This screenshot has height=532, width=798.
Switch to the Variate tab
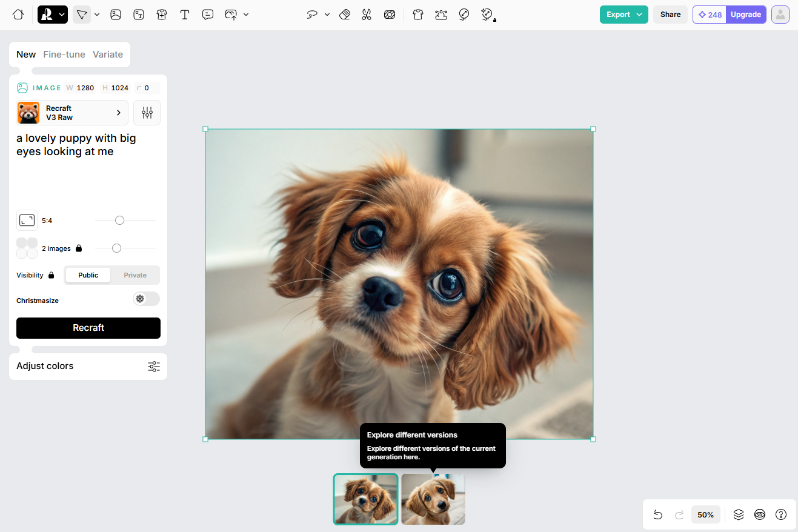pos(108,55)
